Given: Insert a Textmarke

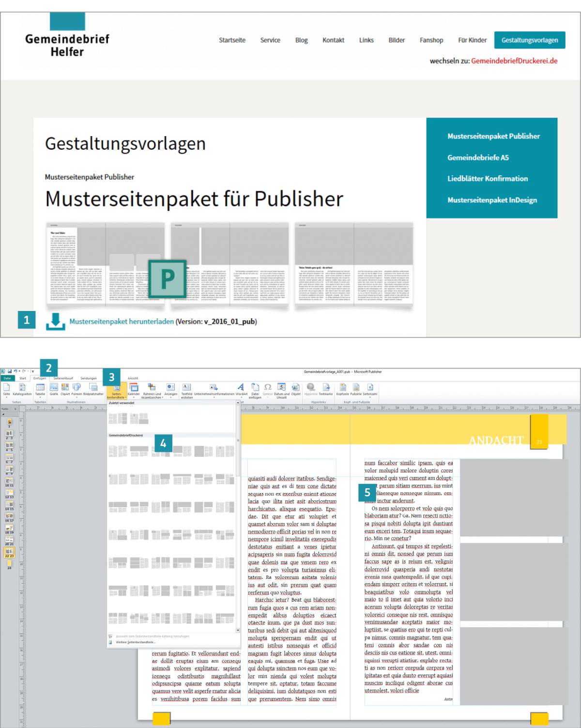Looking at the screenshot, I should click(326, 389).
